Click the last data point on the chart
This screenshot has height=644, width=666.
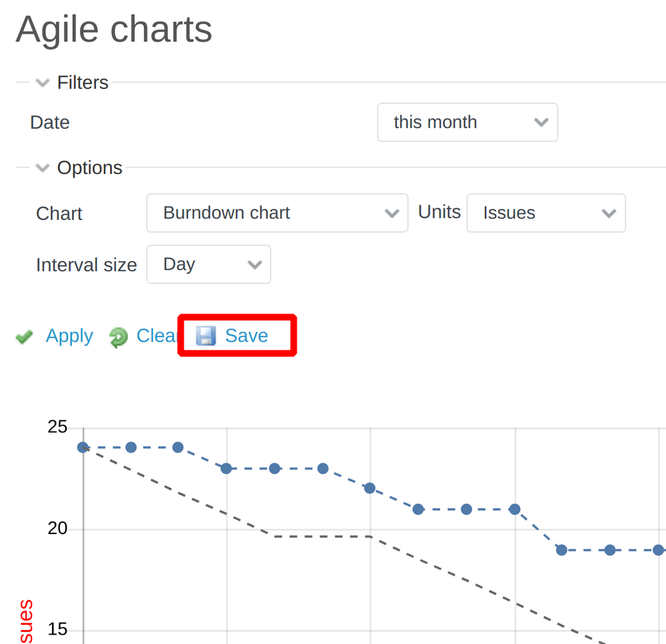tap(658, 550)
